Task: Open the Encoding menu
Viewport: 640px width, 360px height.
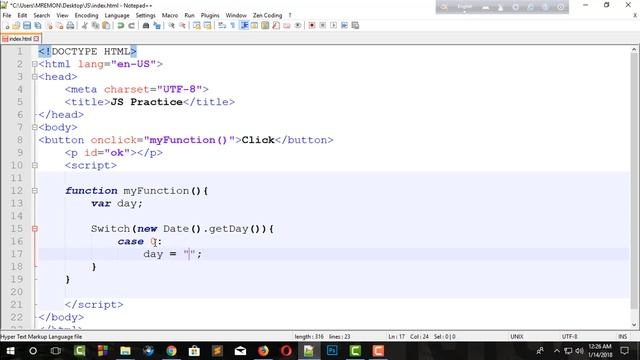Action: click(x=86, y=15)
